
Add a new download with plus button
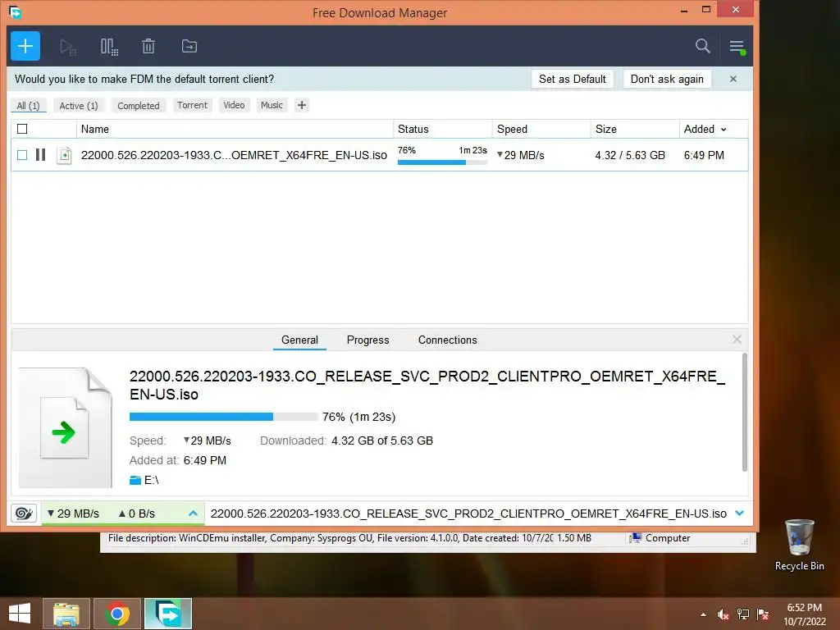click(x=25, y=46)
